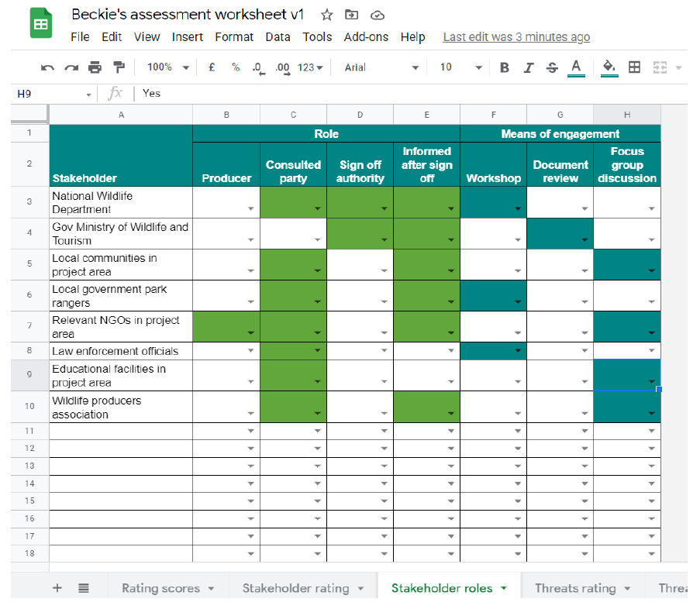The height and width of the screenshot is (609, 700).
Task: Open the fill color picker
Action: (x=609, y=67)
